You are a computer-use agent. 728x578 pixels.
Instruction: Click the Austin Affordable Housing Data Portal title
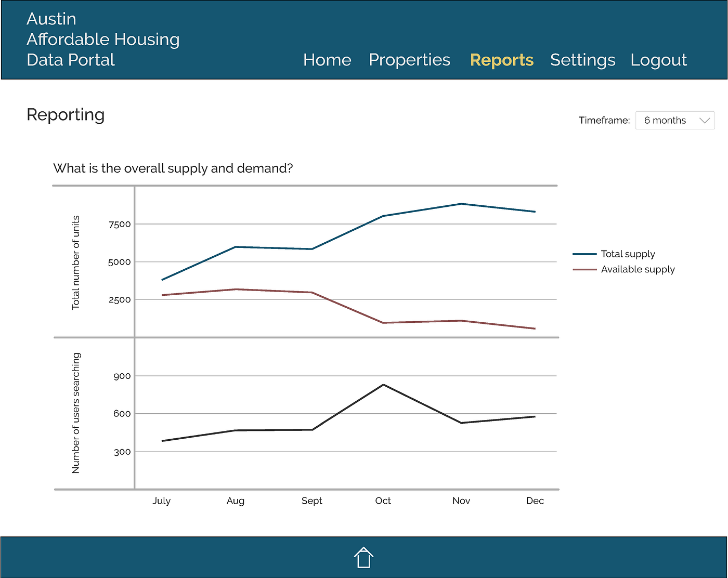pyautogui.click(x=103, y=39)
